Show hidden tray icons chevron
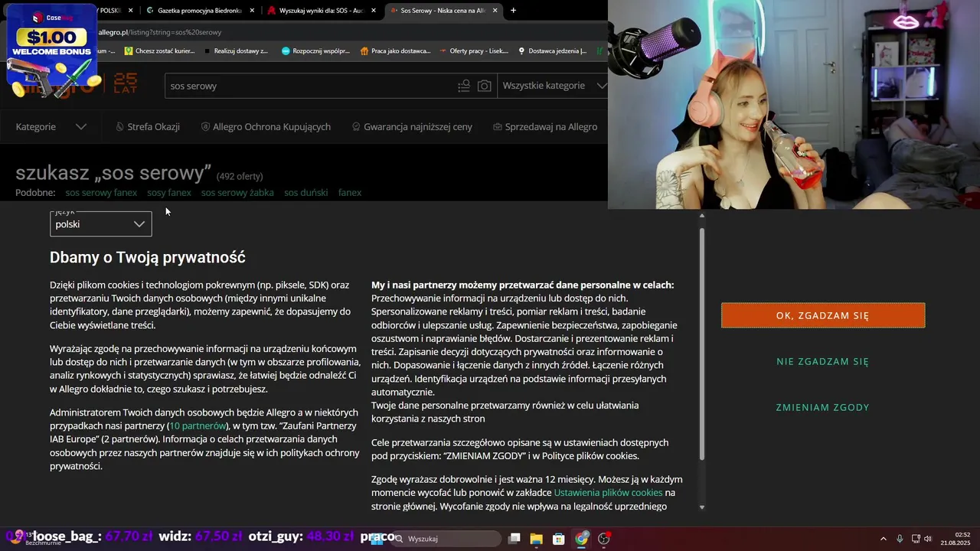980x551 pixels. point(883,539)
